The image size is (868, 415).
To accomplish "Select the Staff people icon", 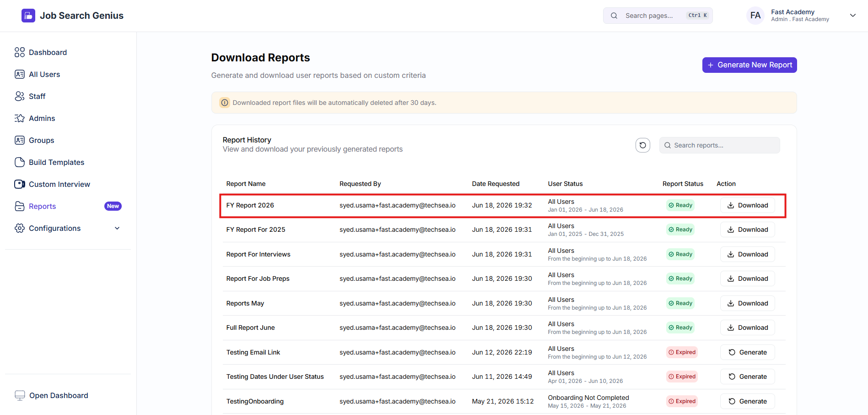I will [20, 96].
